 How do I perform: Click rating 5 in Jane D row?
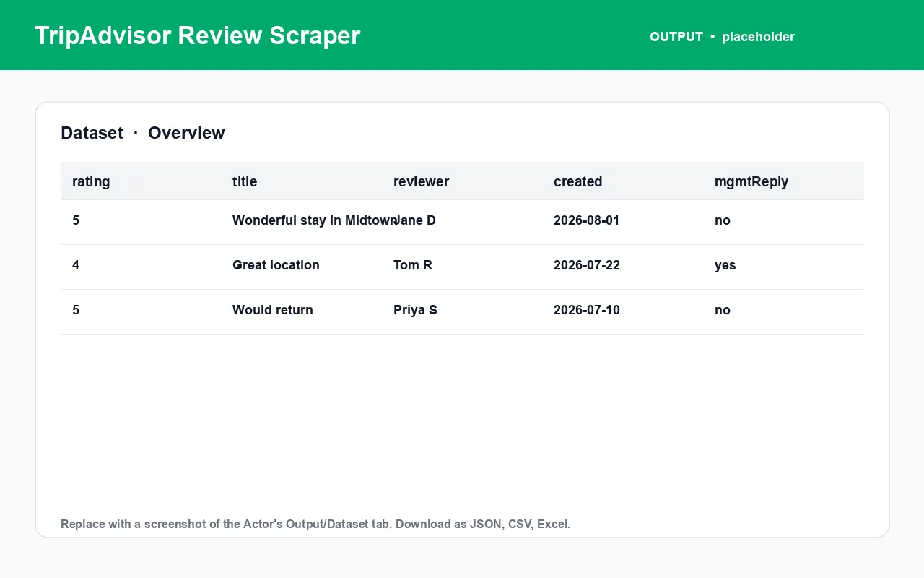[76, 220]
